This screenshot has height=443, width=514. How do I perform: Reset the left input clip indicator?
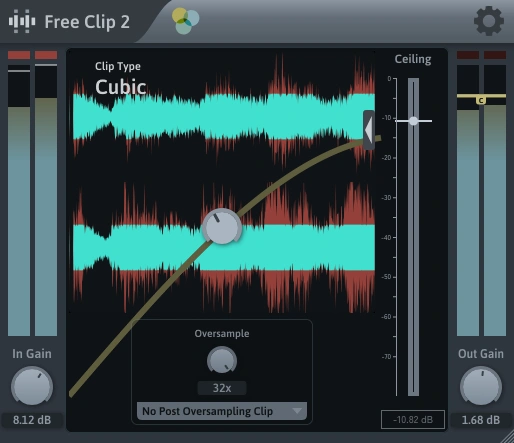[19, 55]
